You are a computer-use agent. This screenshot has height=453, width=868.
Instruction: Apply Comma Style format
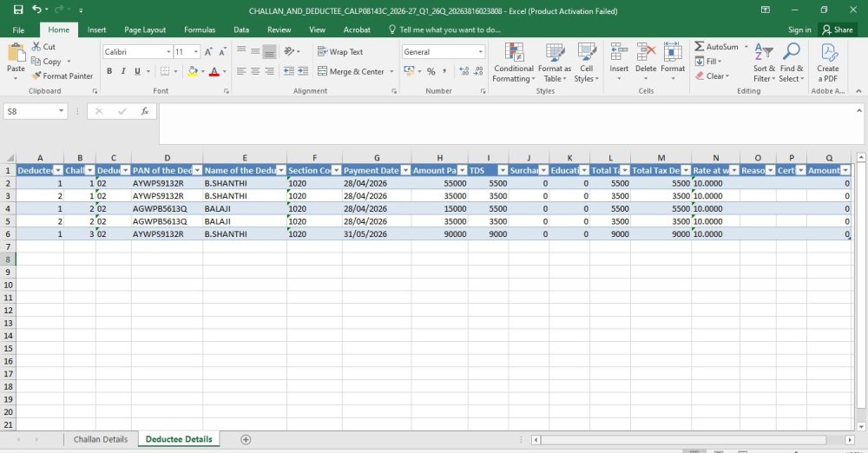444,71
